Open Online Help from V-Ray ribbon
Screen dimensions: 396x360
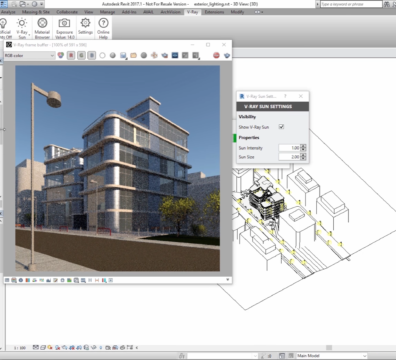tap(103, 28)
